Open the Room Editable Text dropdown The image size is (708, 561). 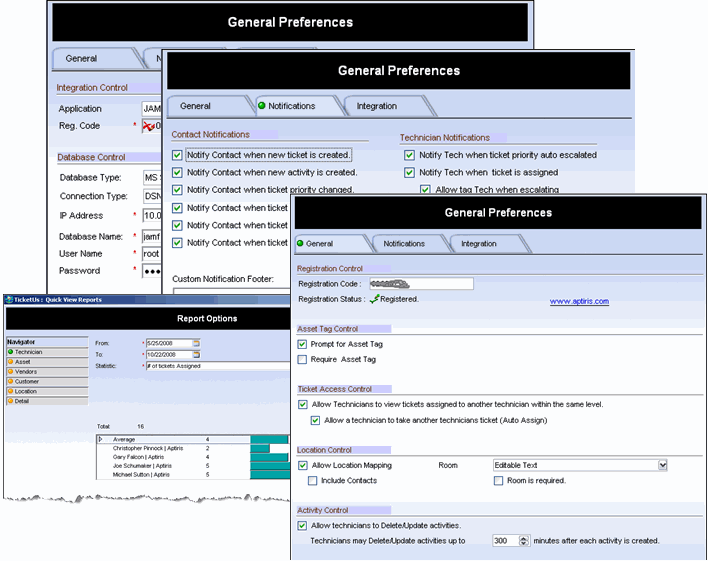click(662, 465)
